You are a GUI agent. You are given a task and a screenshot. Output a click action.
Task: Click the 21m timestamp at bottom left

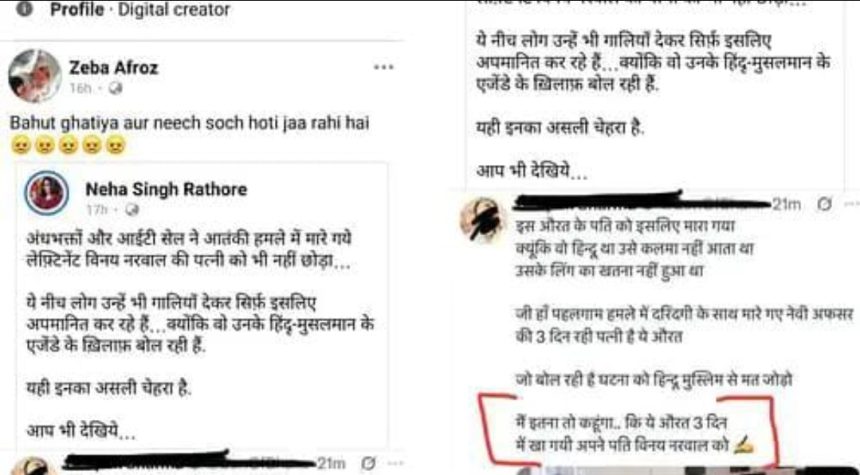point(331,463)
